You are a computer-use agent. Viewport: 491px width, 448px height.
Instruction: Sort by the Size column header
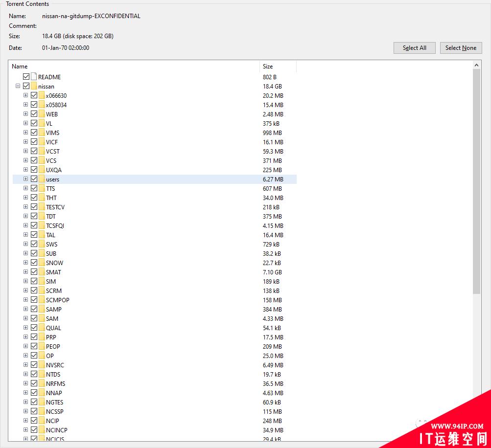(x=278, y=67)
